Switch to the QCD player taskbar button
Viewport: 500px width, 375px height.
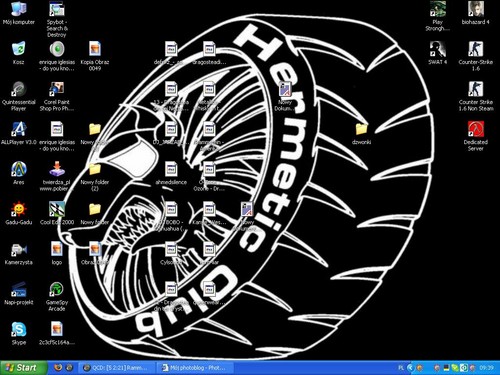point(118,368)
